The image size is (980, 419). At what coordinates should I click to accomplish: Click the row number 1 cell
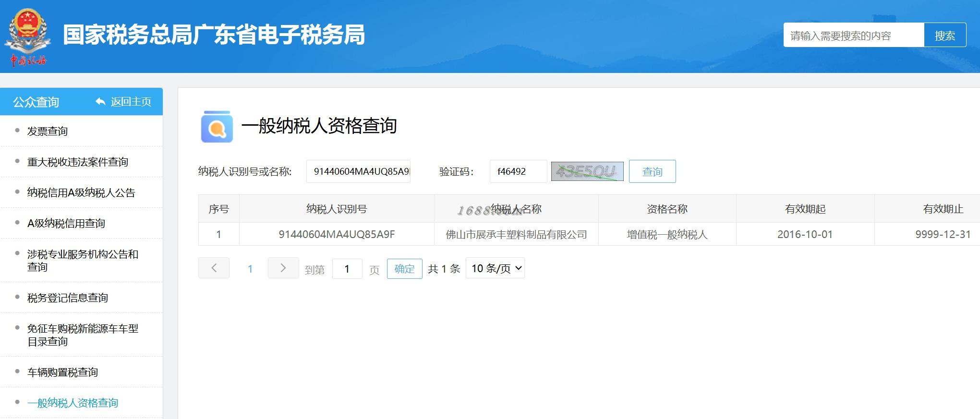pyautogui.click(x=218, y=234)
